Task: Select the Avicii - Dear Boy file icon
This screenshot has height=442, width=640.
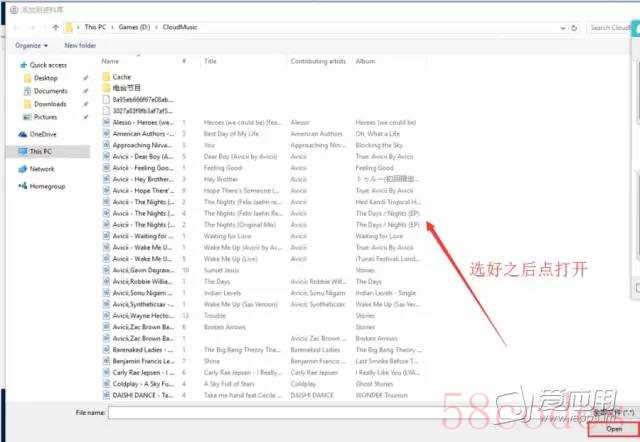Action: point(107,157)
